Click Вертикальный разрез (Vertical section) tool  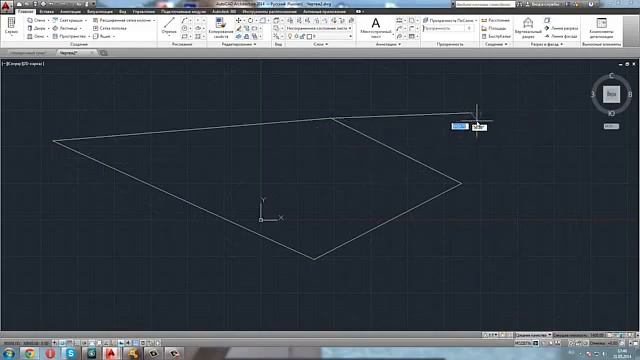[x=528, y=27]
